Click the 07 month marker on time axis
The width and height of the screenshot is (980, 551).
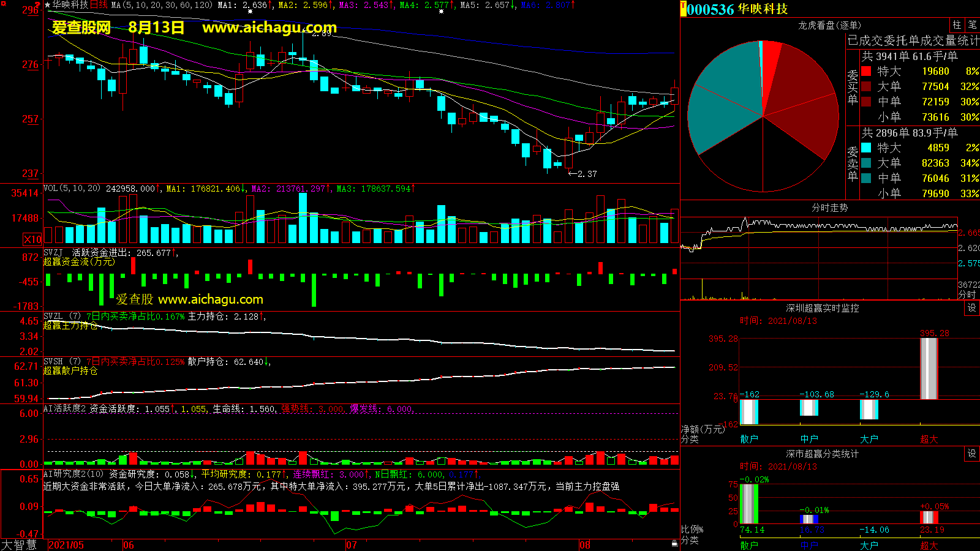[x=351, y=545]
